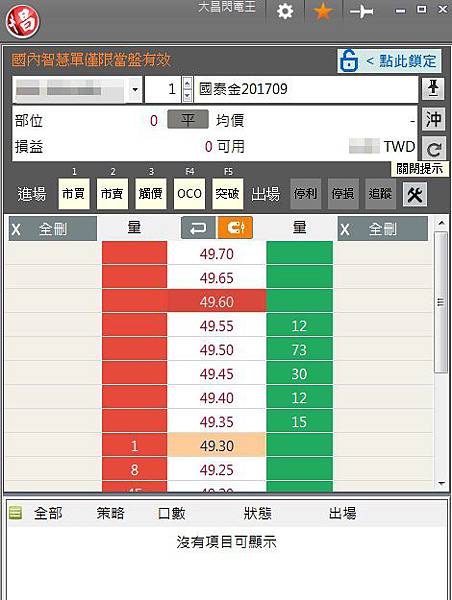Click the OCO order button
452x600 pixels.
pyautogui.click(x=189, y=194)
